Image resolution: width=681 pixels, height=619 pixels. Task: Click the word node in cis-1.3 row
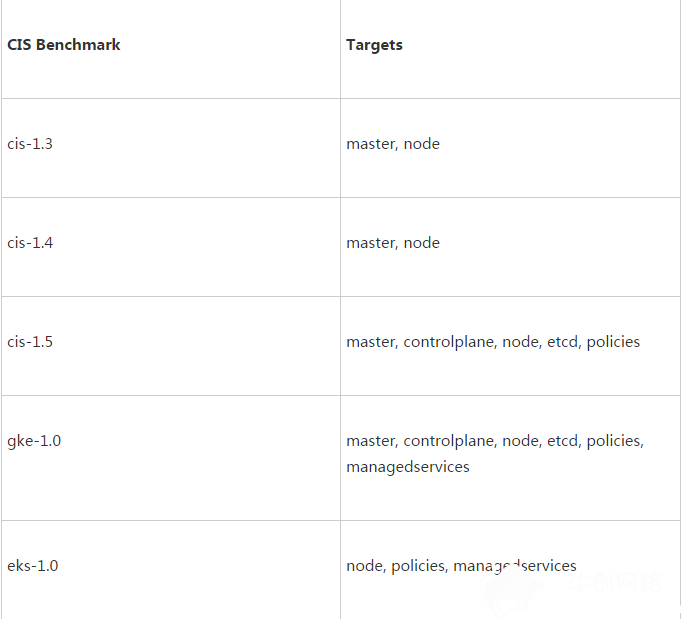point(422,144)
